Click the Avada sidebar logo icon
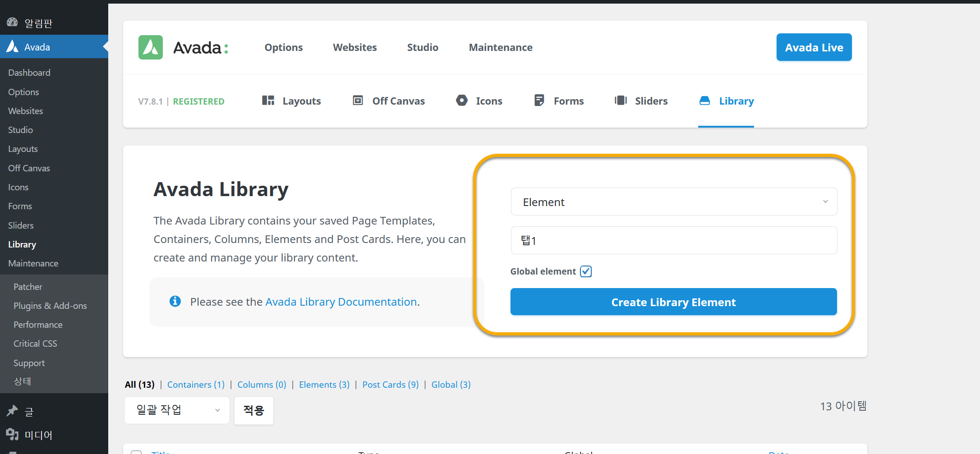980x454 pixels. [13, 46]
